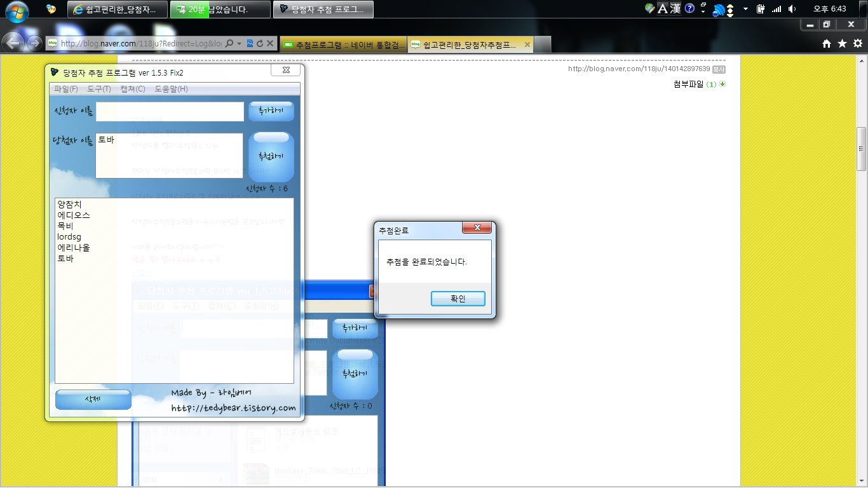
Task: Toggle the A input mode language bar icon
Action: pyautogui.click(x=662, y=9)
